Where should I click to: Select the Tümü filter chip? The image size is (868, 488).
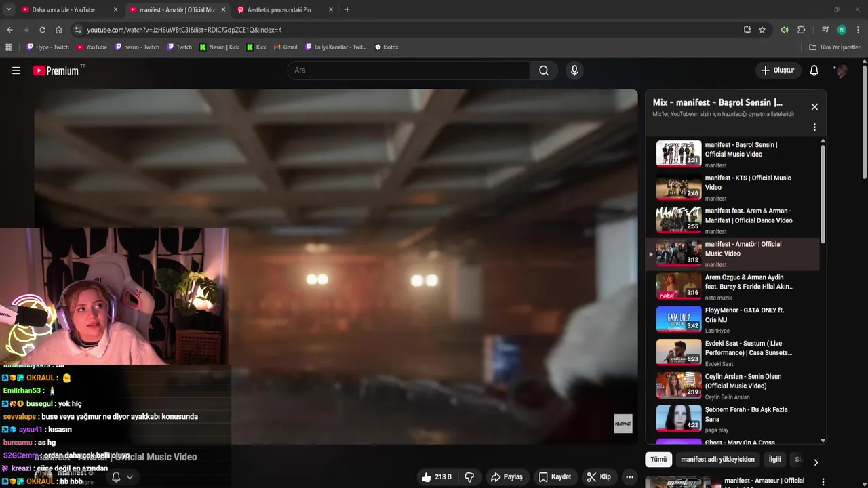click(658, 460)
